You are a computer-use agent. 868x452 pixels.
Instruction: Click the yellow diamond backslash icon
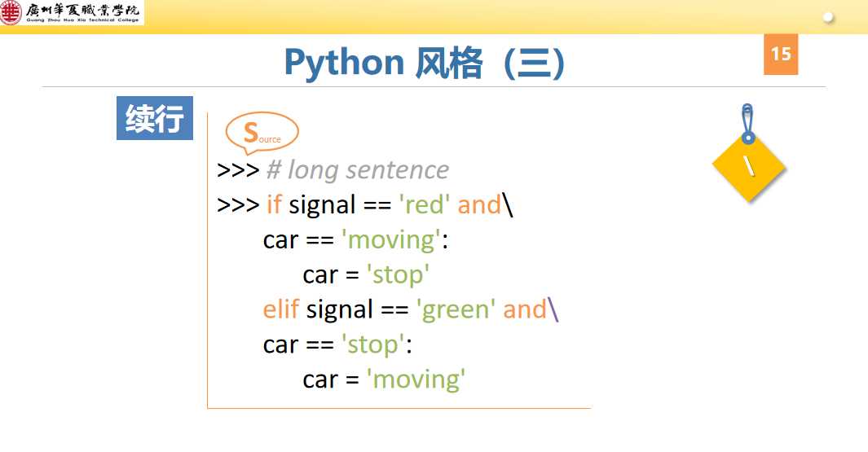click(x=748, y=167)
